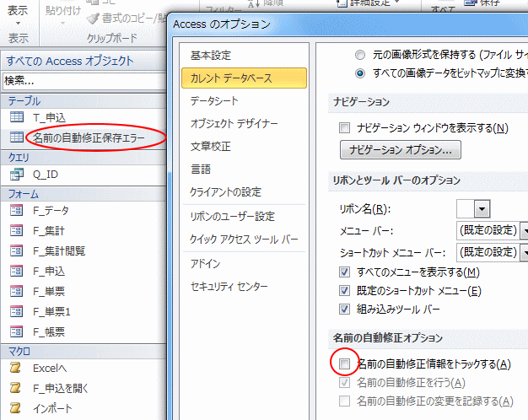Select リボンのユーザー設定 options category
This screenshot has width=528, height=420.
coord(244,217)
